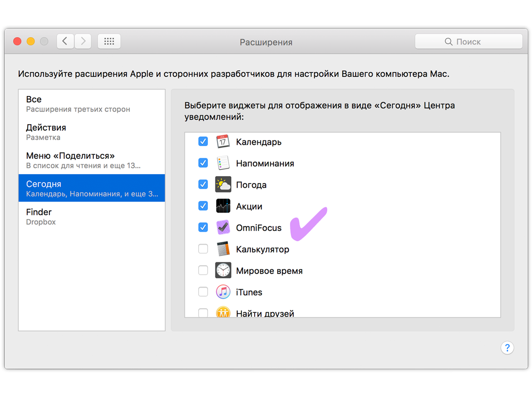Screen dimensions: 532x415
Task: Go back with the left arrow button
Action: pyautogui.click(x=65, y=41)
